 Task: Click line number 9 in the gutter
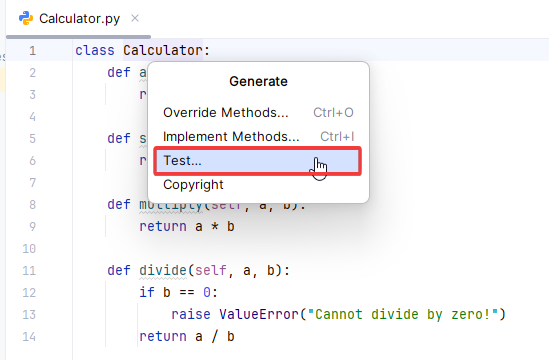point(32,227)
